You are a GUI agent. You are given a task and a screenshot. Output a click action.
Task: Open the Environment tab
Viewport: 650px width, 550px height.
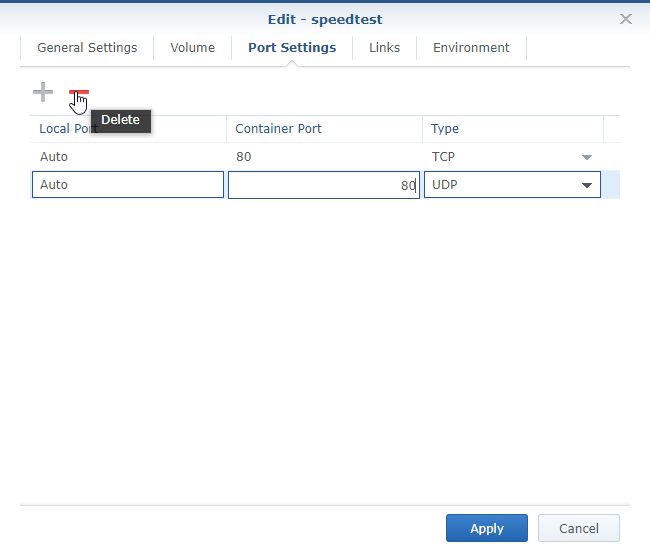(x=471, y=48)
